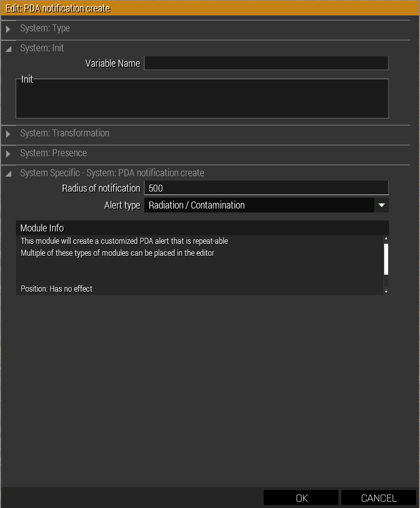The width and height of the screenshot is (420, 508).
Task: Collapse the System Specific section arrow
Action: click(x=8, y=174)
